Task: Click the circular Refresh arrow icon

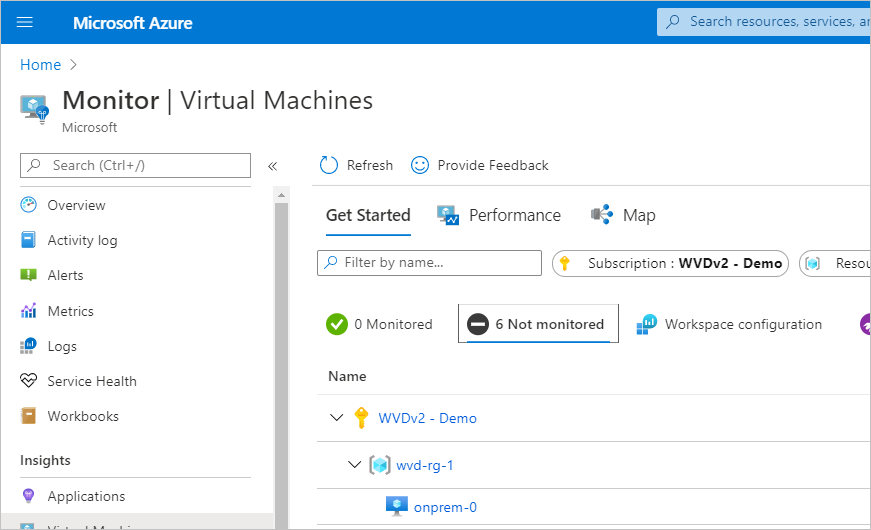Action: 329,165
